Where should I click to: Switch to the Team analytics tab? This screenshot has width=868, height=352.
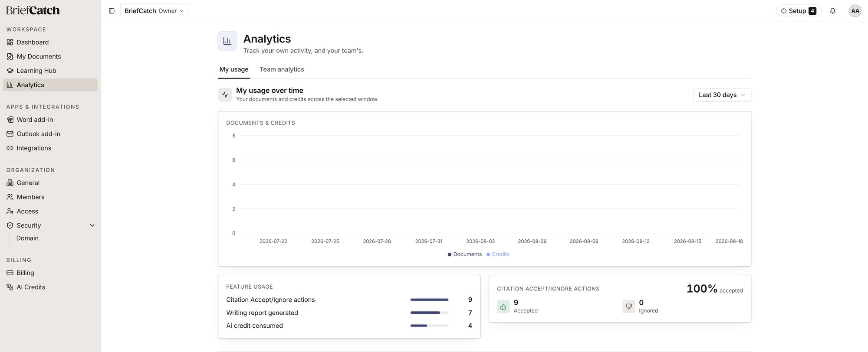(x=282, y=69)
